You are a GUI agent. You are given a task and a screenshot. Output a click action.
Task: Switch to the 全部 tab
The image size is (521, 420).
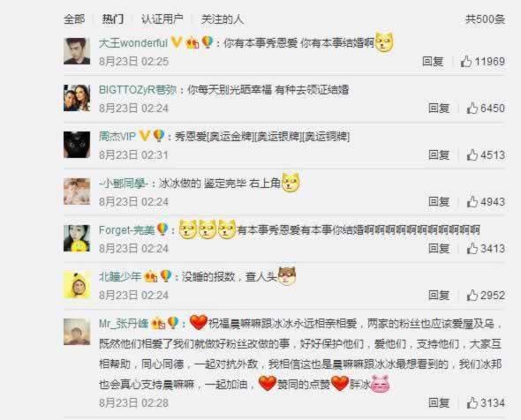pyautogui.click(x=74, y=19)
